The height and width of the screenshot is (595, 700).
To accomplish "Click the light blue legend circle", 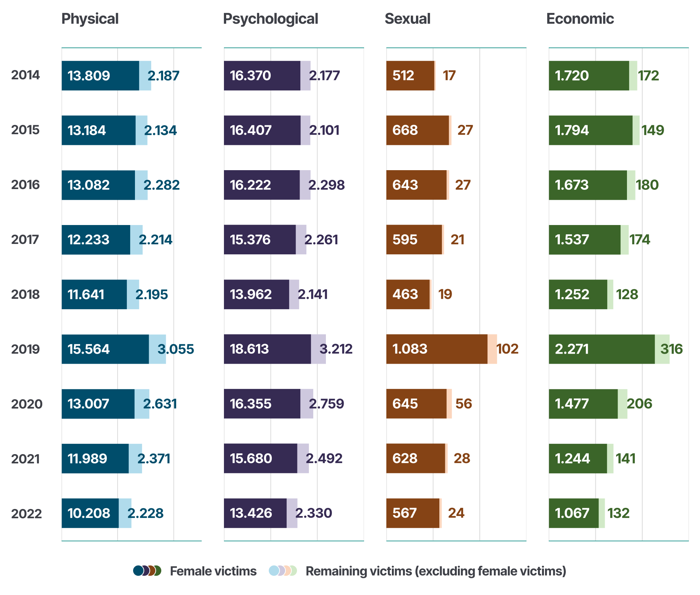I will point(274,571).
